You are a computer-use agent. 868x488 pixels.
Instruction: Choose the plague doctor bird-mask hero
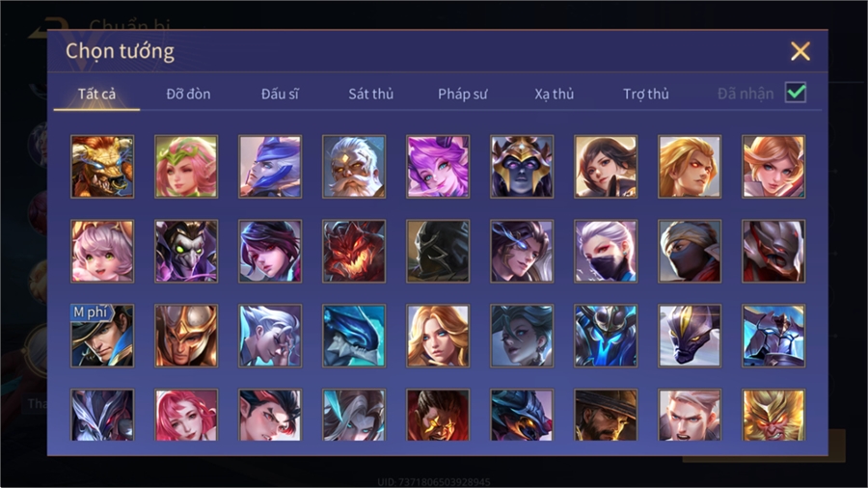186,251
